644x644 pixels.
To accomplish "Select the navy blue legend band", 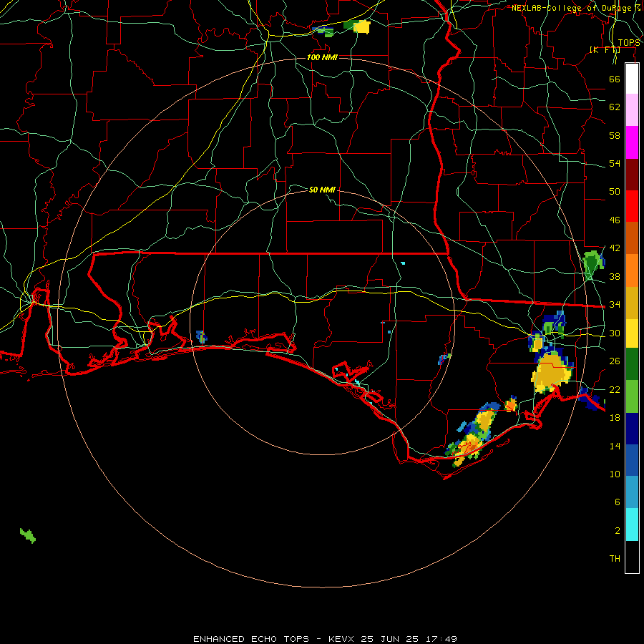I will [632, 429].
